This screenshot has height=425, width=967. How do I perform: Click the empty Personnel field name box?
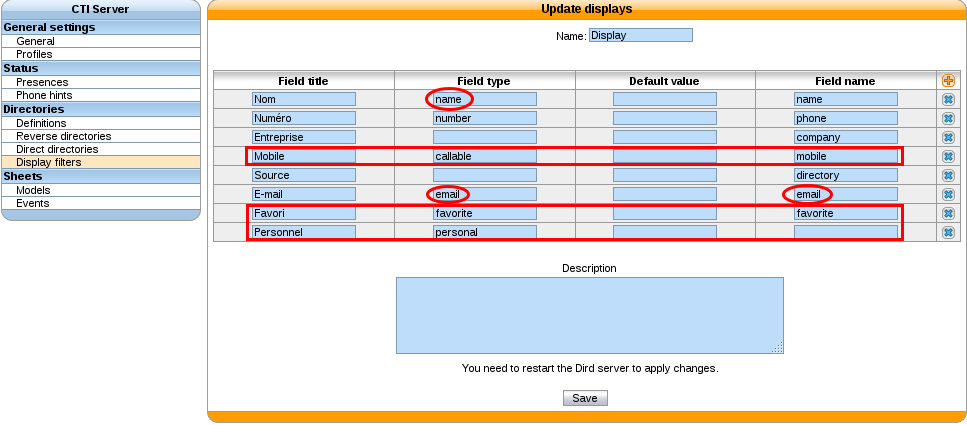click(x=846, y=233)
